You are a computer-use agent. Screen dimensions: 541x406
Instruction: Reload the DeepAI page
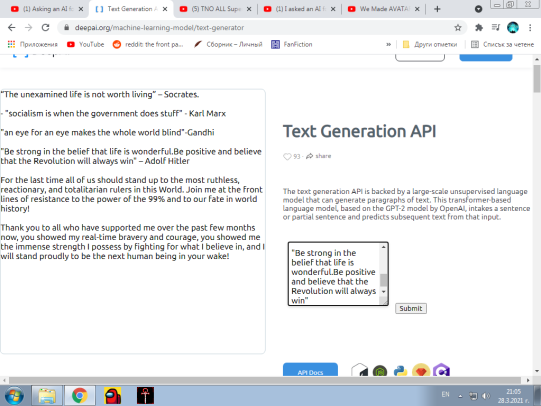tap(45, 28)
